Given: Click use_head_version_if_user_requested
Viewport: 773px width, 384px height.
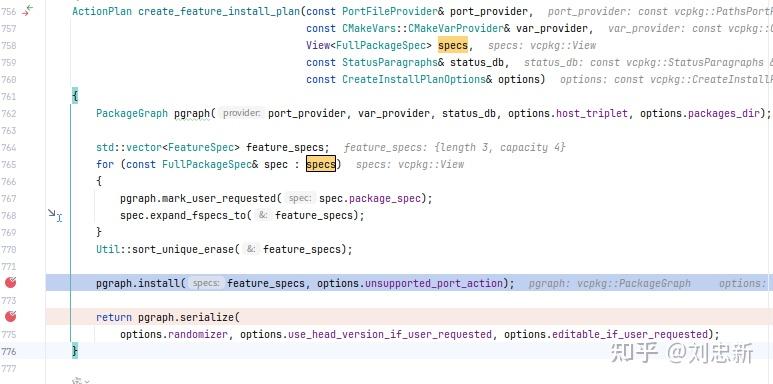Looking at the screenshot, I should (390, 334).
